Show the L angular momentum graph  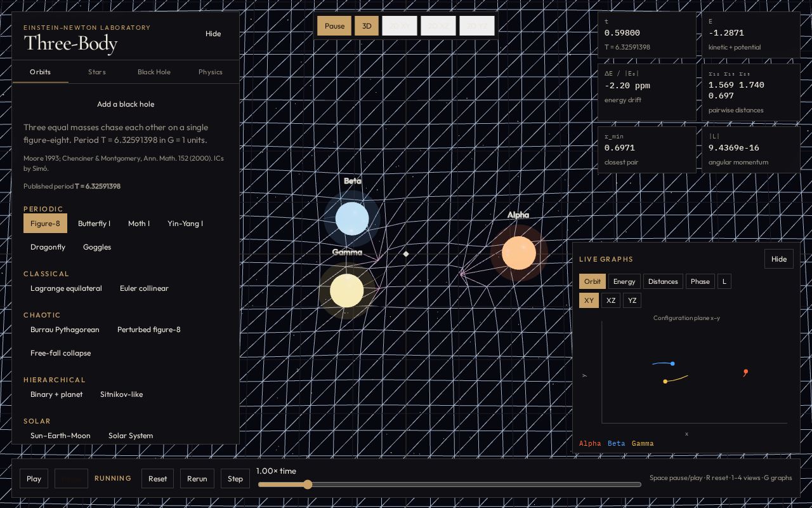pyautogui.click(x=724, y=281)
